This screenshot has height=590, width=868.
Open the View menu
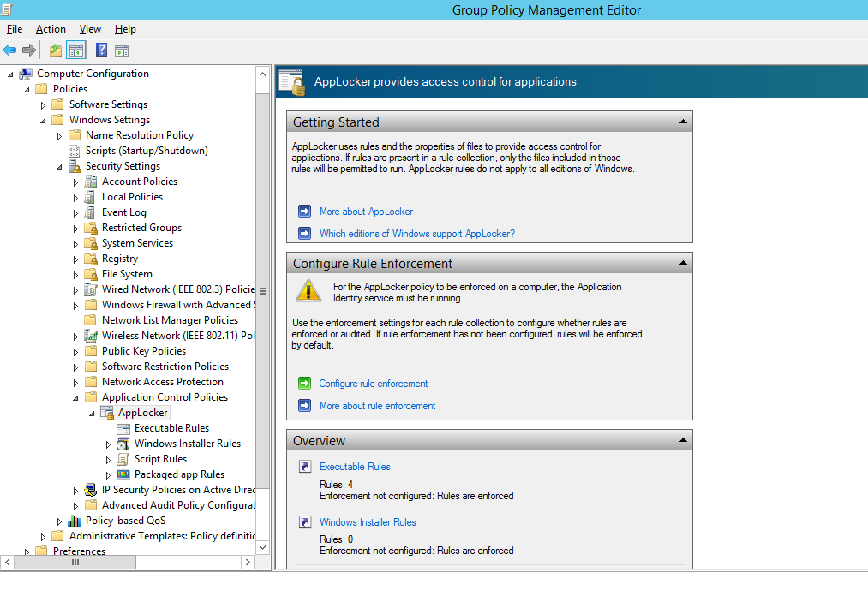[90, 29]
